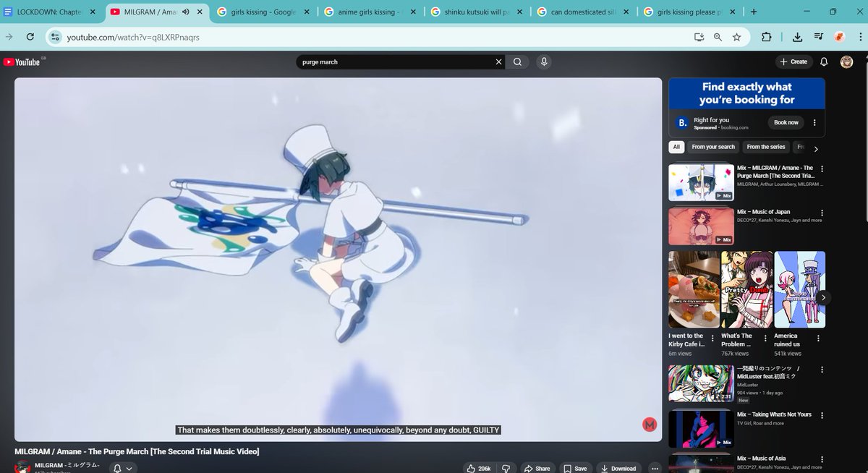Open the YouTube account avatar menu
The image size is (868, 473).
click(x=846, y=62)
